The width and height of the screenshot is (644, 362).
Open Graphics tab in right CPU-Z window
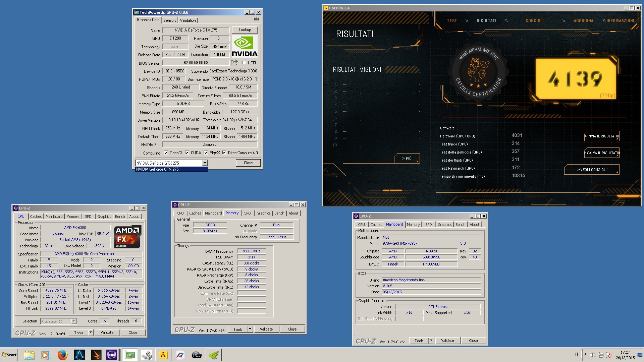[444, 225]
